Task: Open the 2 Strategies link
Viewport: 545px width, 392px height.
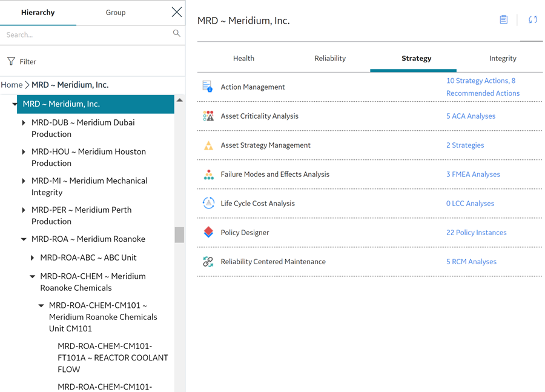Action: 465,145
